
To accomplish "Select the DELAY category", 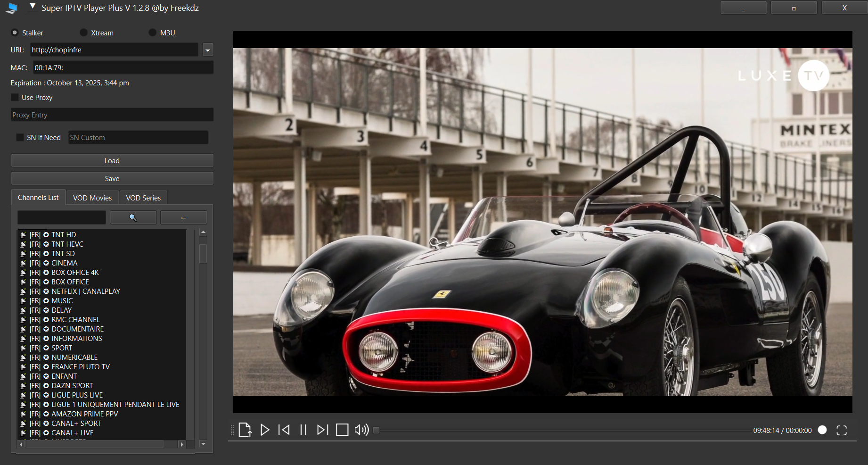I will pos(61,310).
